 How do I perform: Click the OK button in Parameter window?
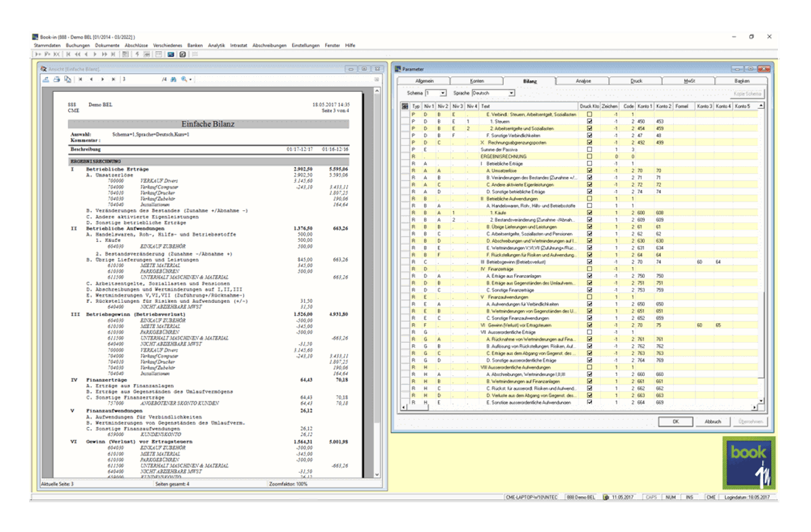(x=675, y=421)
